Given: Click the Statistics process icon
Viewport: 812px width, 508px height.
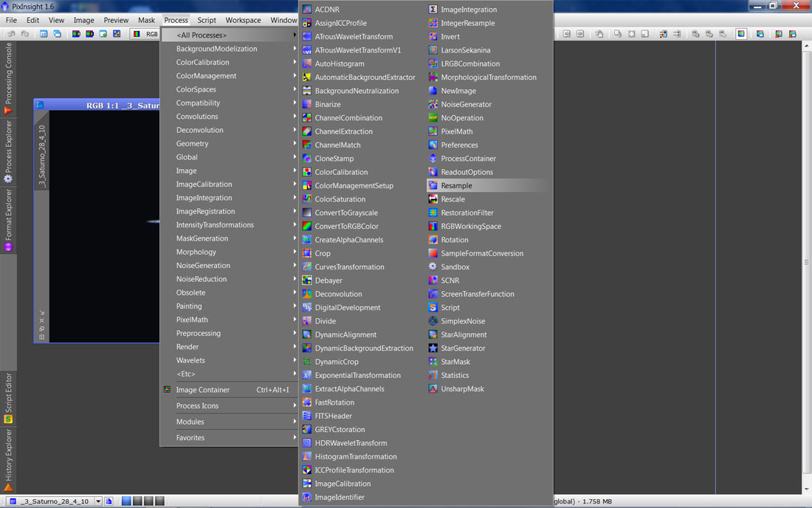Looking at the screenshot, I should click(x=433, y=375).
